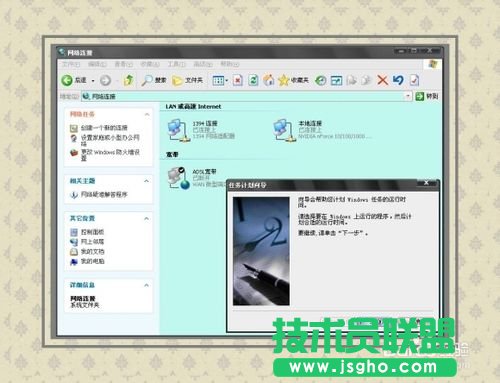Open the Search (搜索) toolbar button
Screen dimensions: 500x383
point(154,80)
